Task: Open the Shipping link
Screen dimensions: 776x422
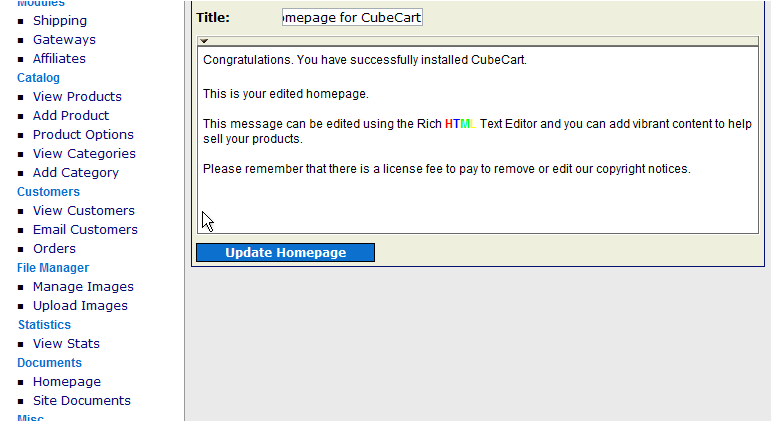Action: coord(60,20)
